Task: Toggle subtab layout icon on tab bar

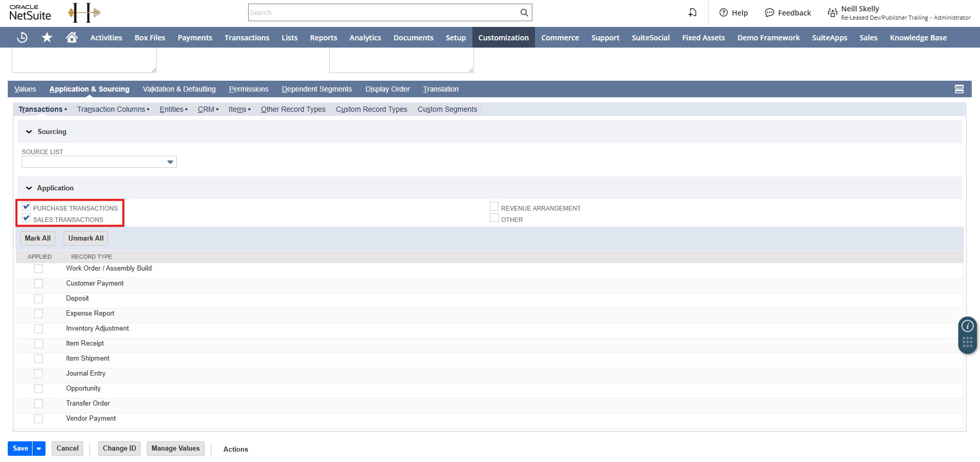Action: coord(959,89)
